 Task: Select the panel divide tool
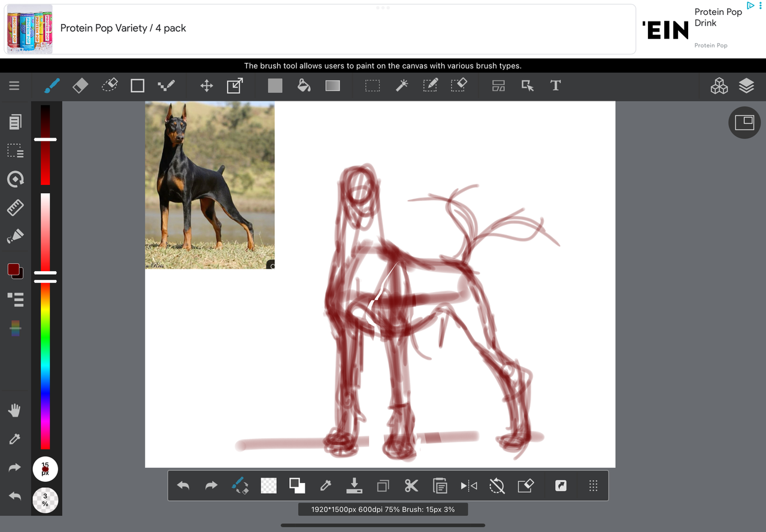tap(498, 86)
